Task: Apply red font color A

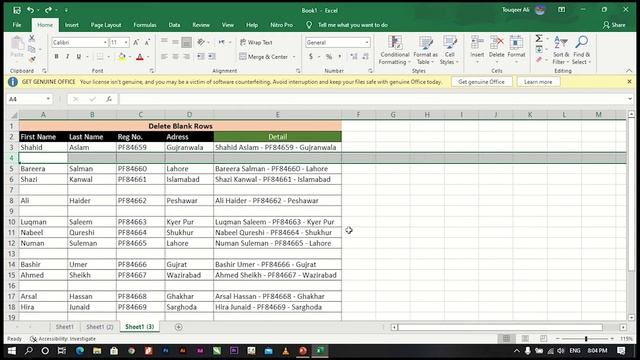Action: 140,57
